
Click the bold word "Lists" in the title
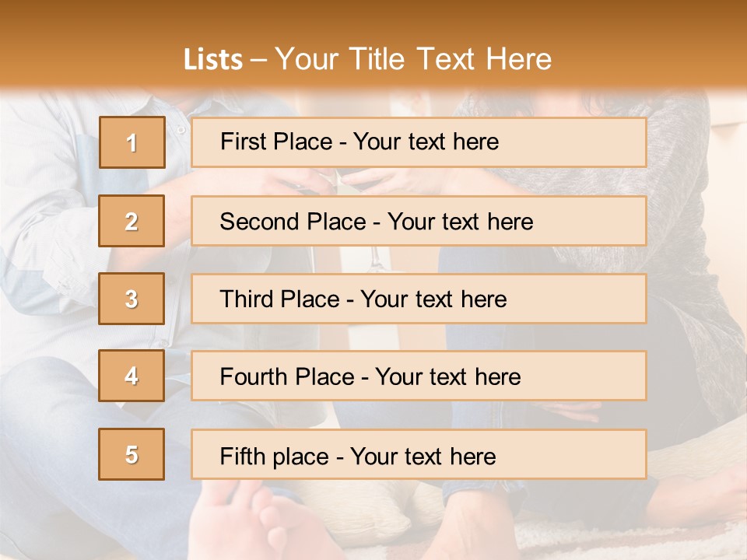tap(212, 60)
